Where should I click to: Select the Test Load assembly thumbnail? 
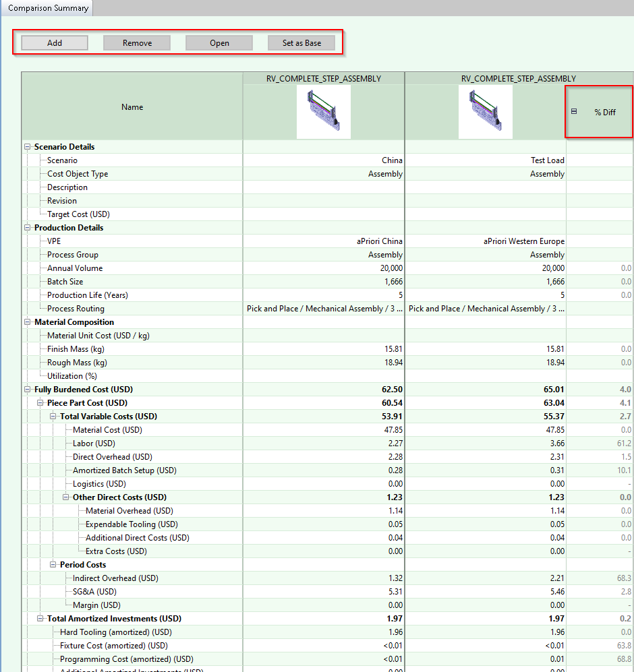pos(485,112)
